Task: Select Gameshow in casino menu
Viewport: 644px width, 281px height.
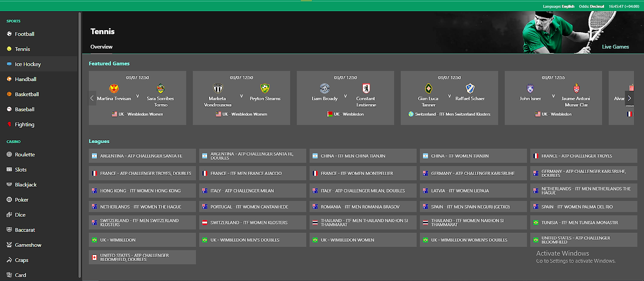Action: pos(28,245)
